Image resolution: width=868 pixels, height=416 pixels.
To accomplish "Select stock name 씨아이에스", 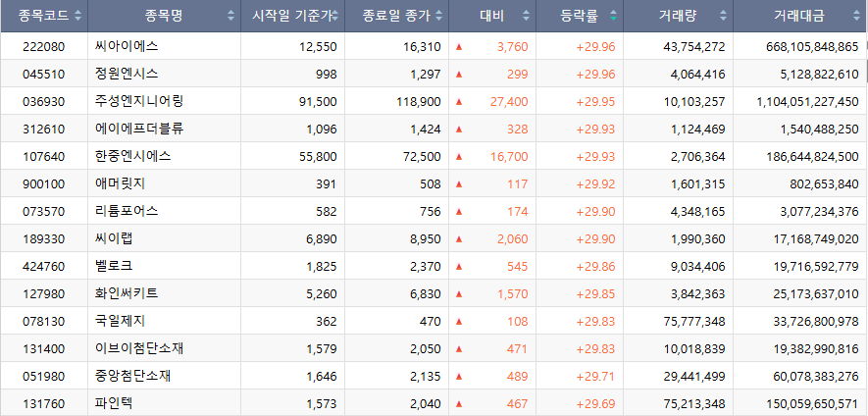I will pyautogui.click(x=127, y=46).
